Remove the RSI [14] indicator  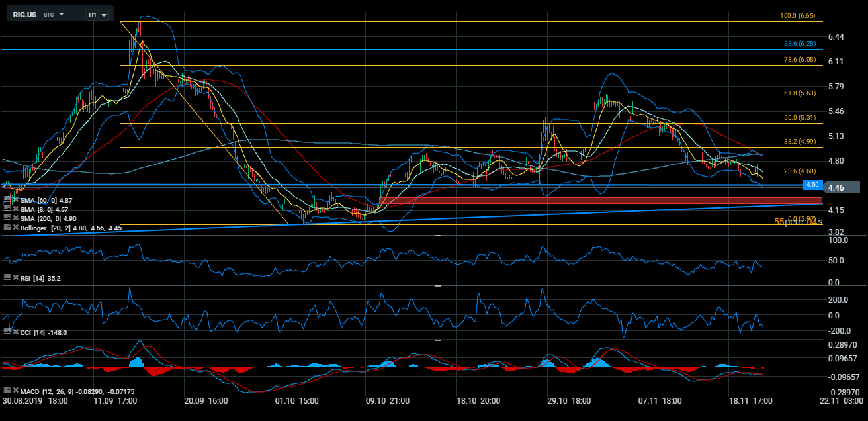pyautogui.click(x=15, y=278)
